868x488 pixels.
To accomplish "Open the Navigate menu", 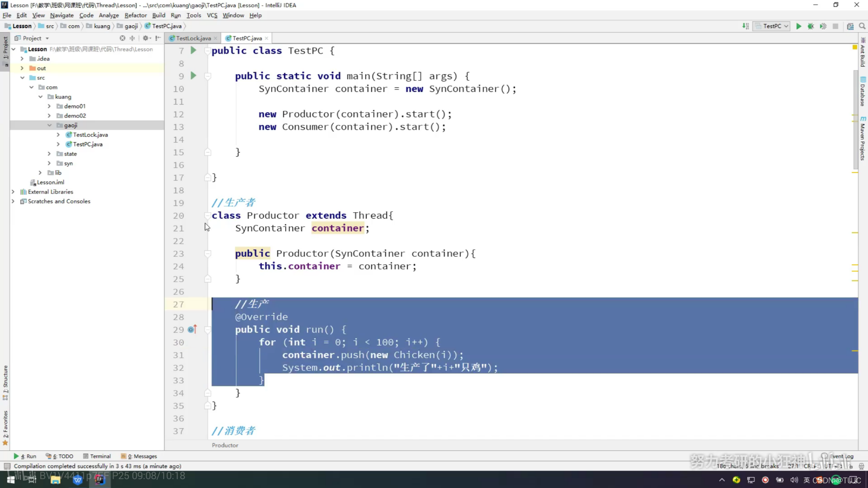I will [62, 15].
